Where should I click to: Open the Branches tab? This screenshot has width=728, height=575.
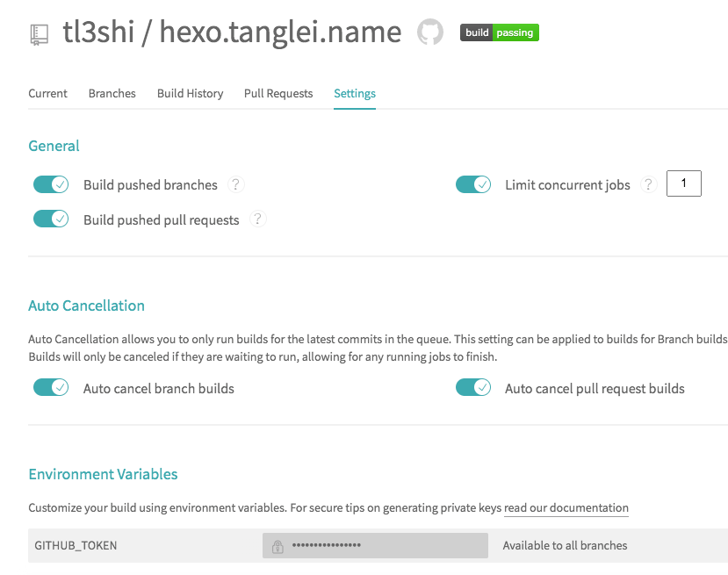[x=112, y=93]
